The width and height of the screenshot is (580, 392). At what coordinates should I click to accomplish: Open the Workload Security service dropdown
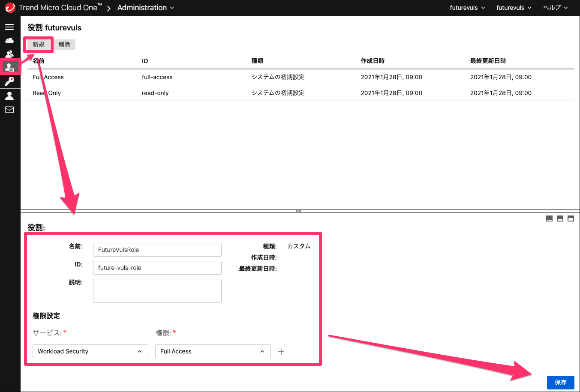[90, 351]
